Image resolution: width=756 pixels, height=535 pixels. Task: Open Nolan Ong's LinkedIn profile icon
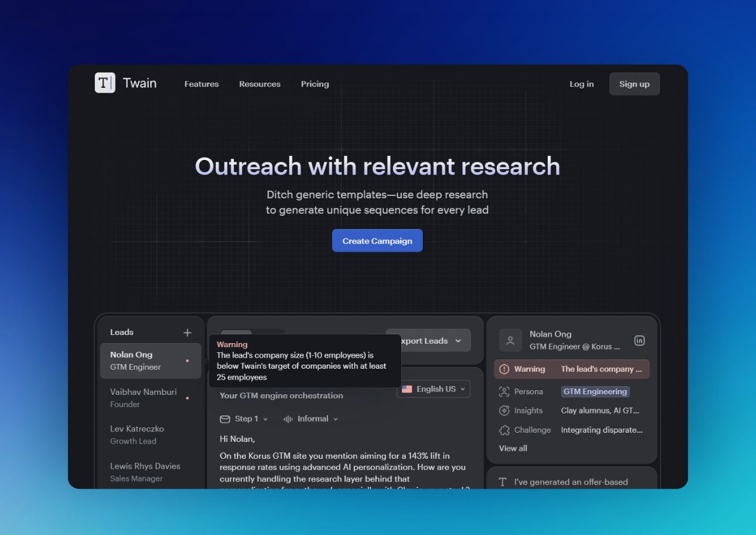click(639, 341)
